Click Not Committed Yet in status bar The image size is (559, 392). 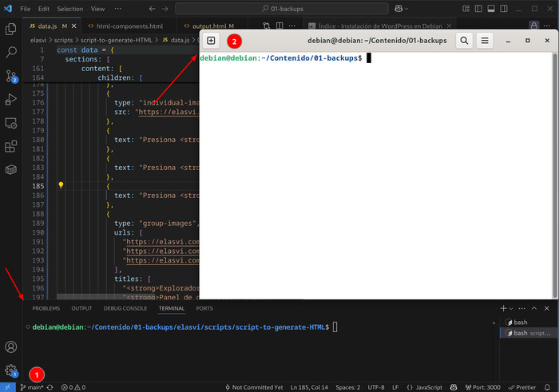point(254,387)
